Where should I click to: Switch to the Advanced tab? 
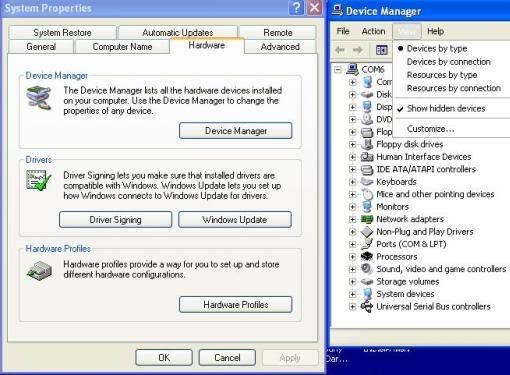click(280, 47)
